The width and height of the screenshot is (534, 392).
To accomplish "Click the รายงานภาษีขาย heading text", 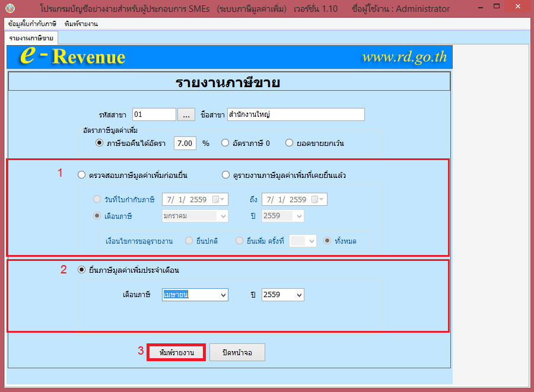I will point(228,82).
